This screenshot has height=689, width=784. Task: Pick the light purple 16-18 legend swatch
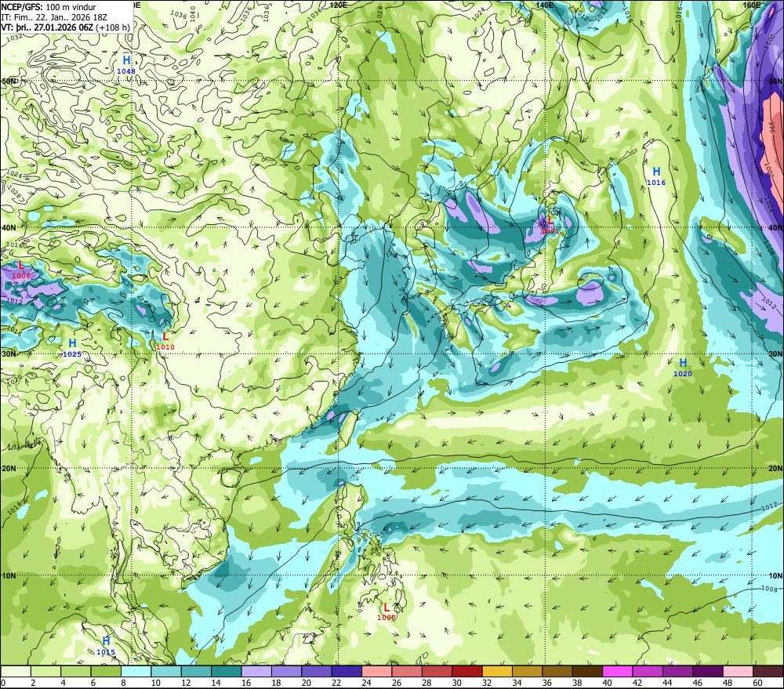pyautogui.click(x=256, y=671)
